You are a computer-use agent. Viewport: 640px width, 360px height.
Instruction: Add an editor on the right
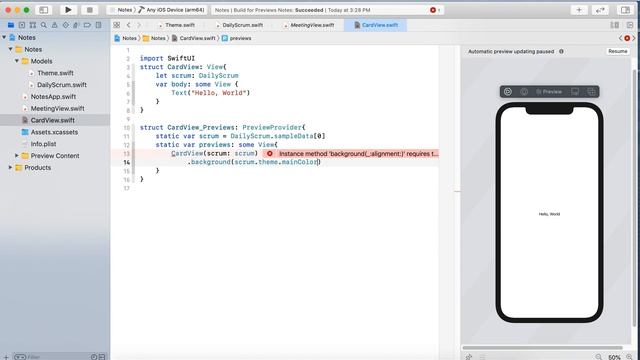[630, 25]
